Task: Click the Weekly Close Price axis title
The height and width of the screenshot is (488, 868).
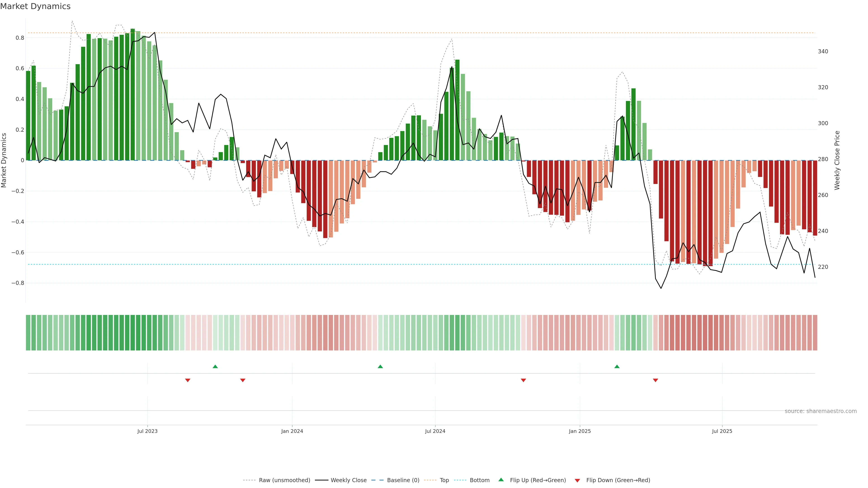Action: (x=837, y=160)
